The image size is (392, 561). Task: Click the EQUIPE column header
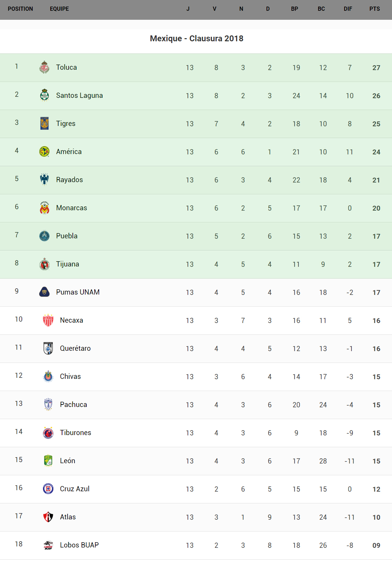point(59,9)
